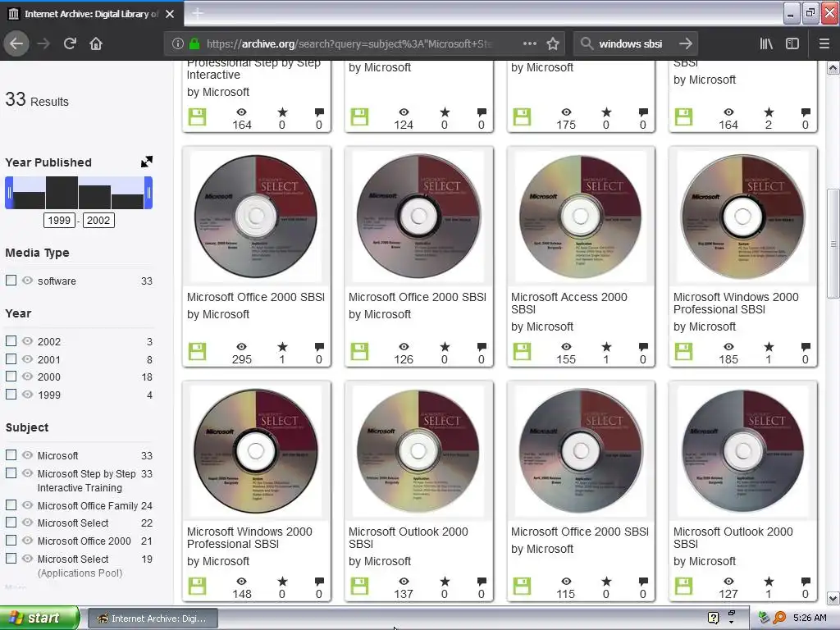The width and height of the screenshot is (840, 630).
Task: Open Microsoft Outlook 2000 SBSI with 127 views
Action: [733, 537]
